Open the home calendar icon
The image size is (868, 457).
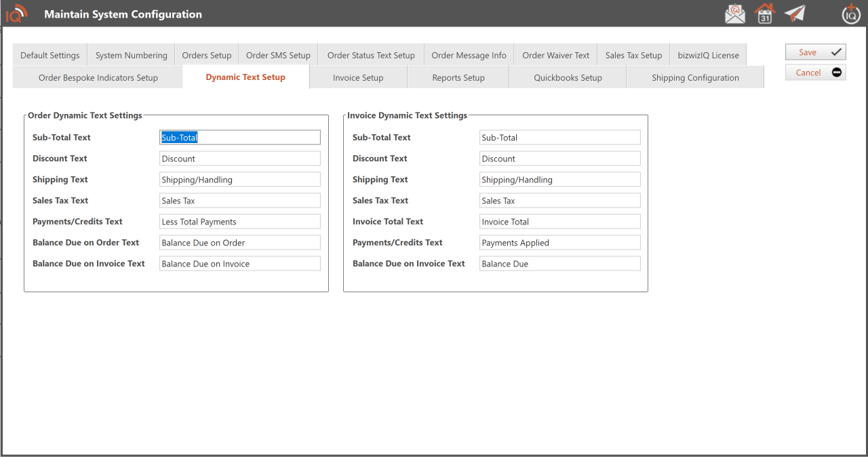(x=765, y=14)
